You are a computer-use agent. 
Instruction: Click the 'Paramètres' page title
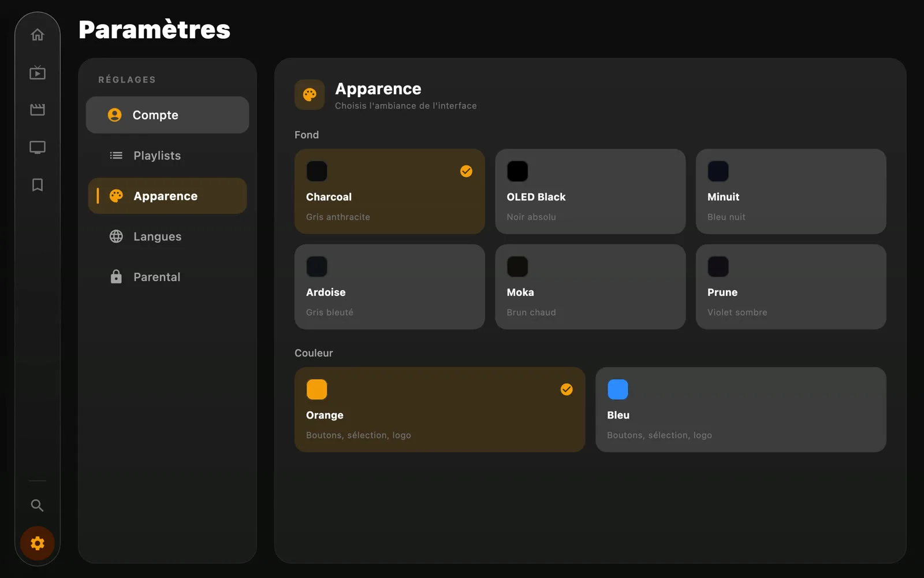pyautogui.click(x=154, y=29)
